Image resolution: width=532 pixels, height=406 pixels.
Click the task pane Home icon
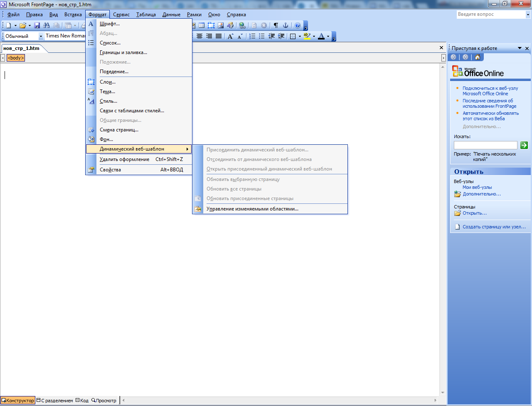point(478,57)
